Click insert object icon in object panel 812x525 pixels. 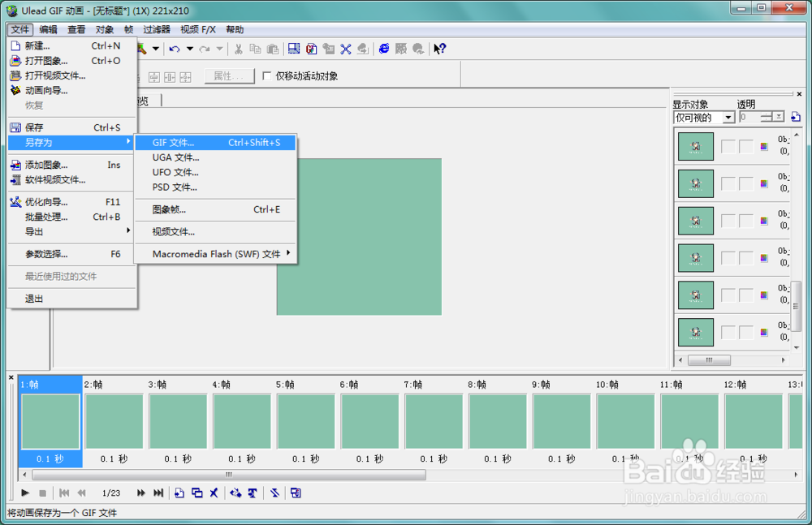(x=796, y=117)
